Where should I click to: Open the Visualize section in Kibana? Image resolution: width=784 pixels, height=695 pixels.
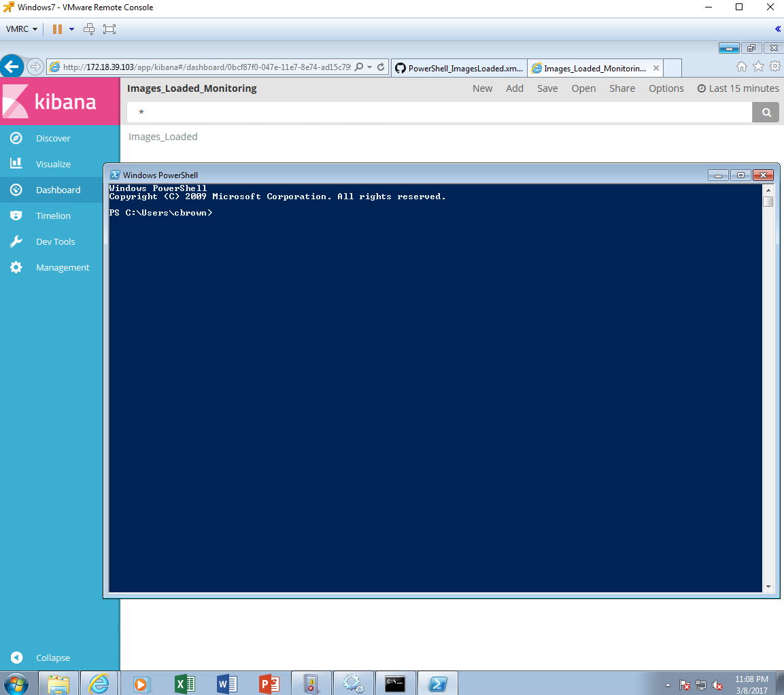point(52,164)
